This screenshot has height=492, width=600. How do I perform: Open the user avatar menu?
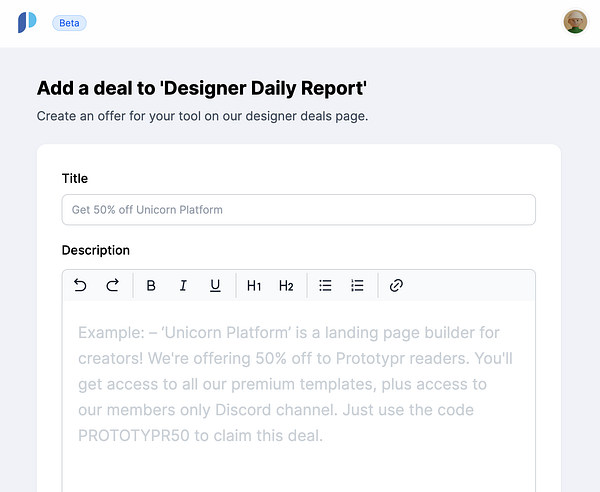click(x=575, y=22)
